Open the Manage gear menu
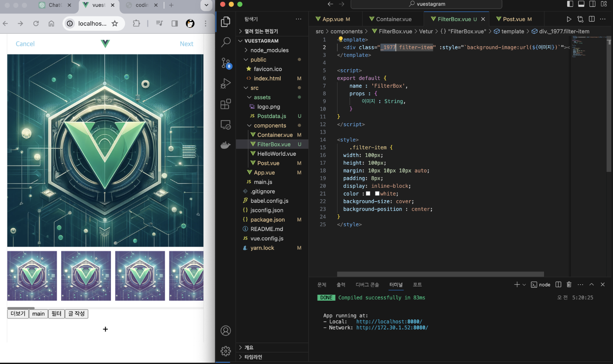The width and height of the screenshot is (613, 364). pos(225,351)
